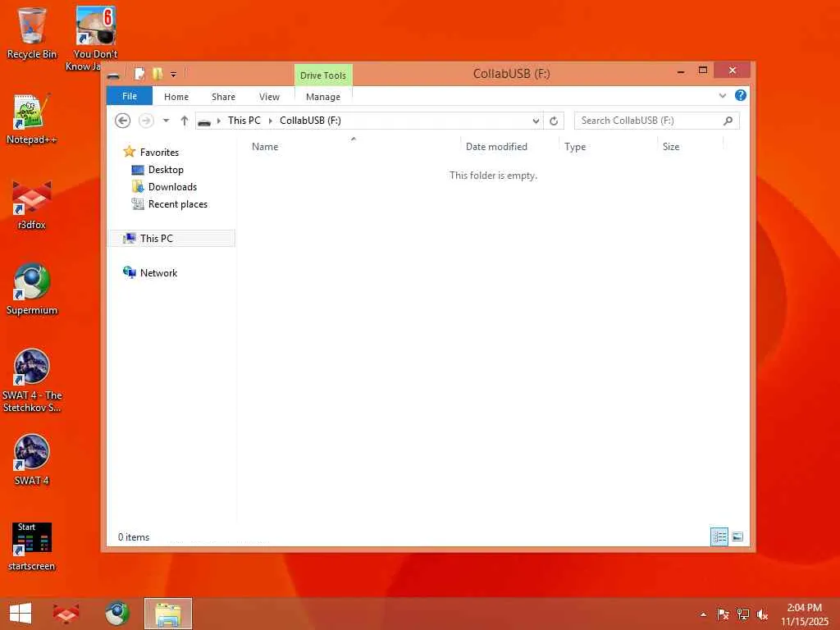840x630 pixels.
Task: Click CollabUSB (F:) in the breadcrumb
Action: (310, 121)
